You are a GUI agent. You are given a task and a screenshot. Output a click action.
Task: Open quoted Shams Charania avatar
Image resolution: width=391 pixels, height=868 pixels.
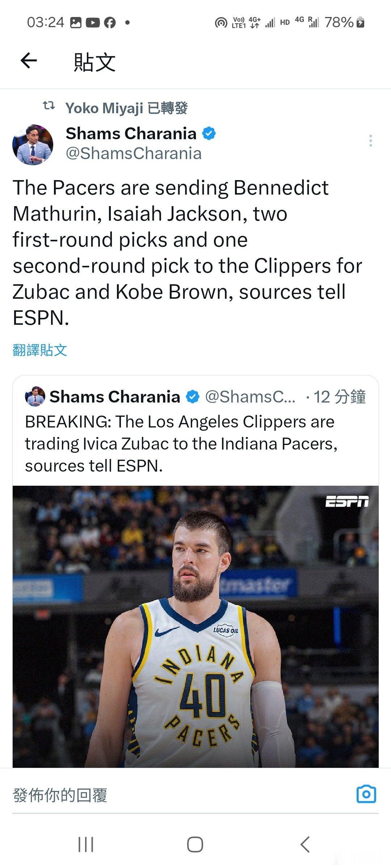35,397
